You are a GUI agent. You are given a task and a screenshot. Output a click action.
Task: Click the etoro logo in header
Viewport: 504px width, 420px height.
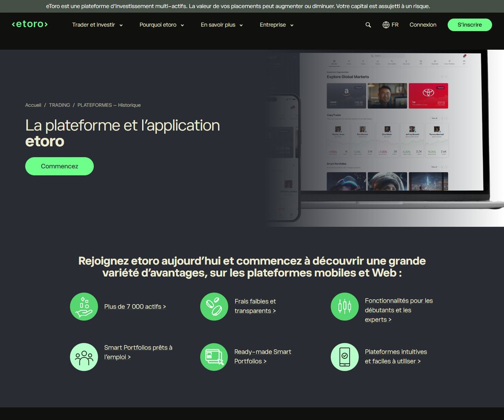tap(30, 24)
